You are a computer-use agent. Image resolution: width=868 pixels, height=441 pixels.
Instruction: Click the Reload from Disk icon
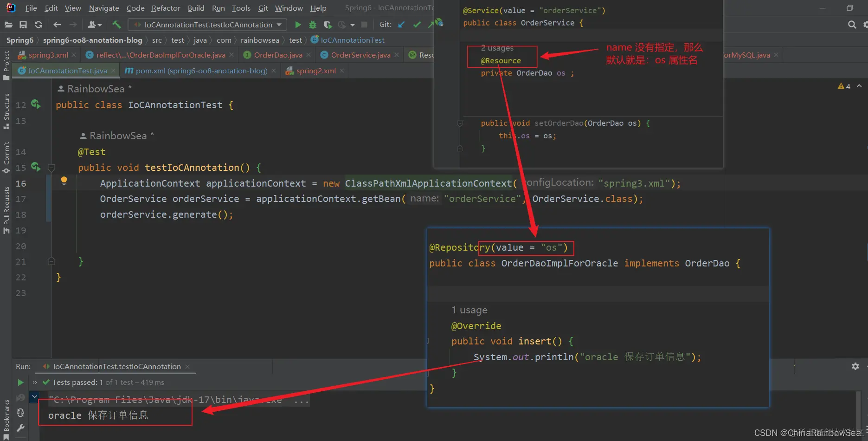39,25
